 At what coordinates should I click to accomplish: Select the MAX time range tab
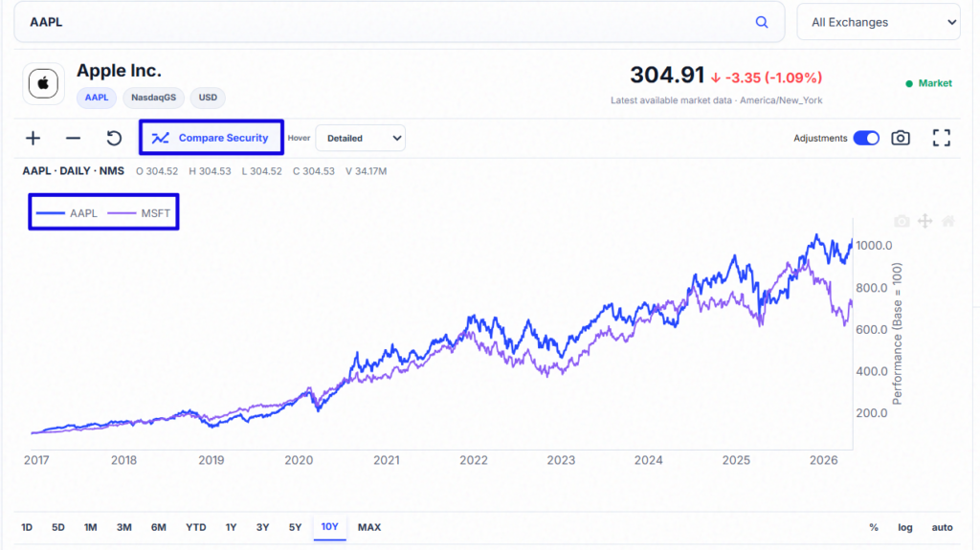pos(369,527)
